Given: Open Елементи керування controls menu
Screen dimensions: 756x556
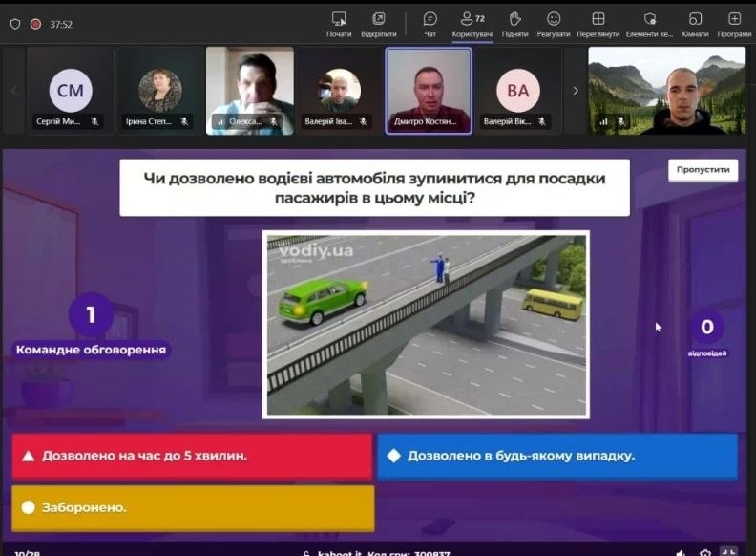Looking at the screenshot, I should click(x=649, y=23).
